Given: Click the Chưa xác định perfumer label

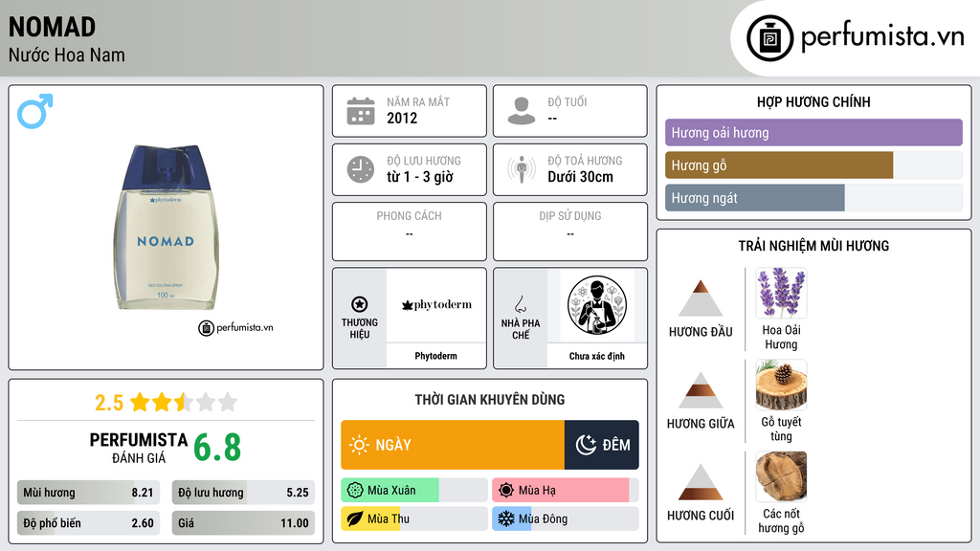Looking at the screenshot, I should [x=597, y=356].
